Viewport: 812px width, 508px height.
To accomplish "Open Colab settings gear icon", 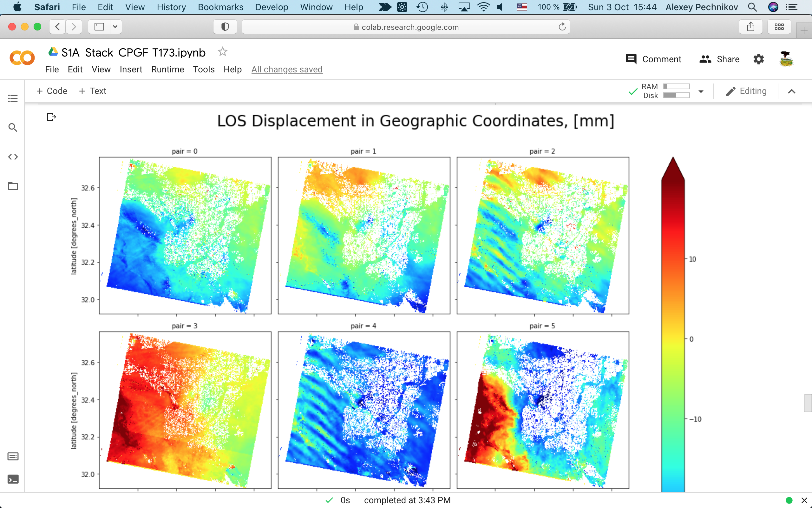I will click(x=759, y=59).
